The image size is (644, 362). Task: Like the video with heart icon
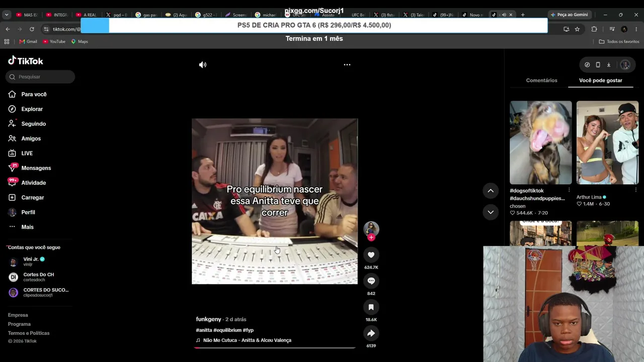(x=371, y=255)
